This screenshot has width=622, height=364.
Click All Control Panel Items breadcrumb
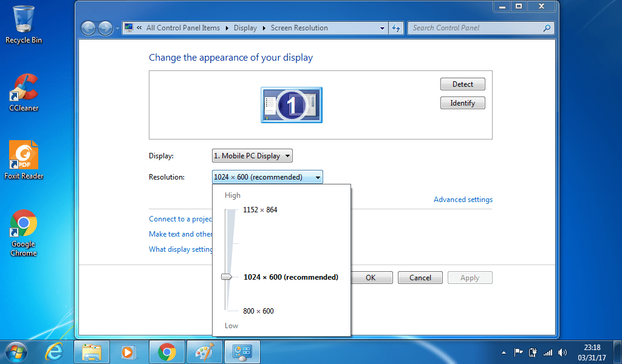coord(183,28)
